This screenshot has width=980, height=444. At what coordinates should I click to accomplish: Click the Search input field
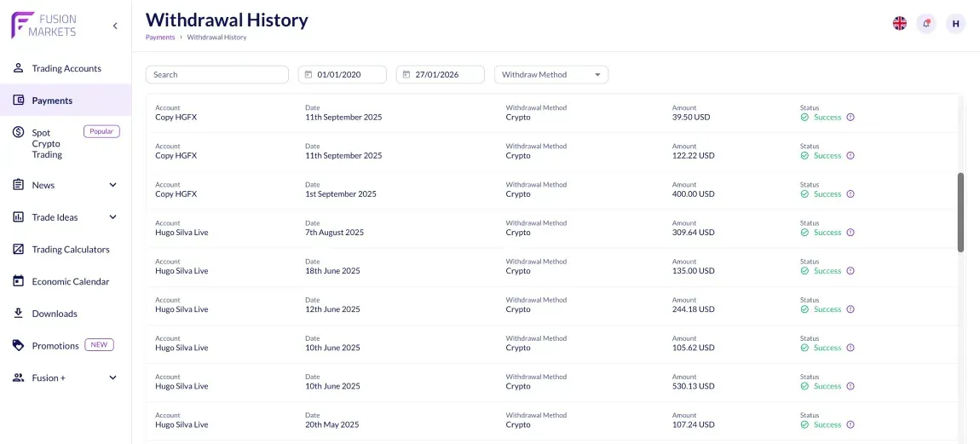216,74
